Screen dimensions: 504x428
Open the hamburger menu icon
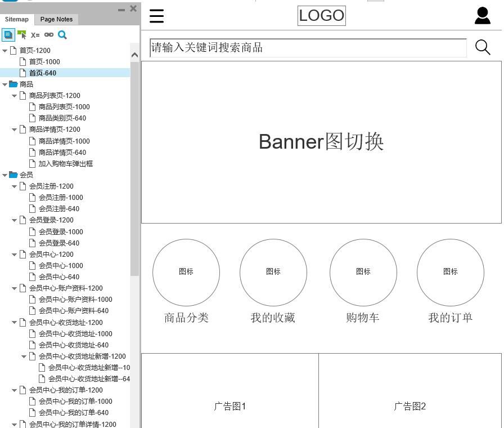point(156,16)
